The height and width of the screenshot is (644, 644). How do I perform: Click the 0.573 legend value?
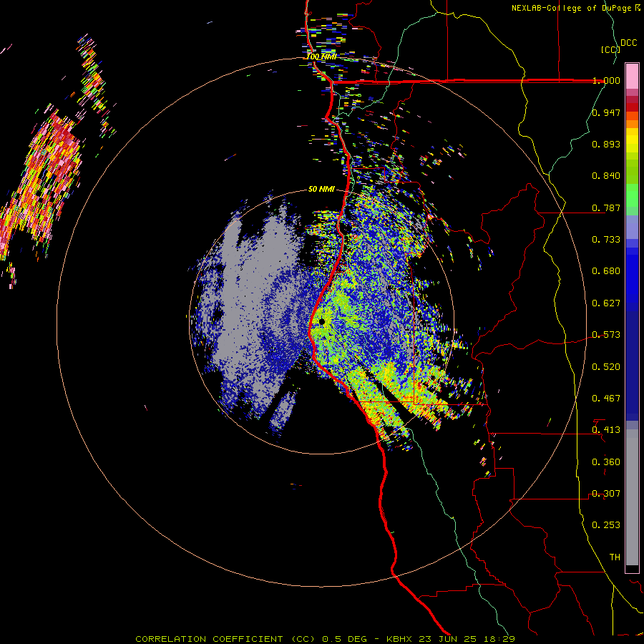tap(606, 335)
